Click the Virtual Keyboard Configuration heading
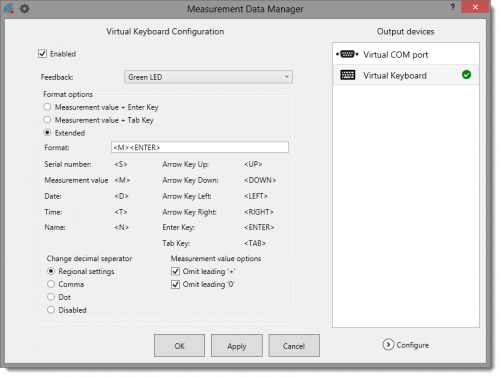 165,31
